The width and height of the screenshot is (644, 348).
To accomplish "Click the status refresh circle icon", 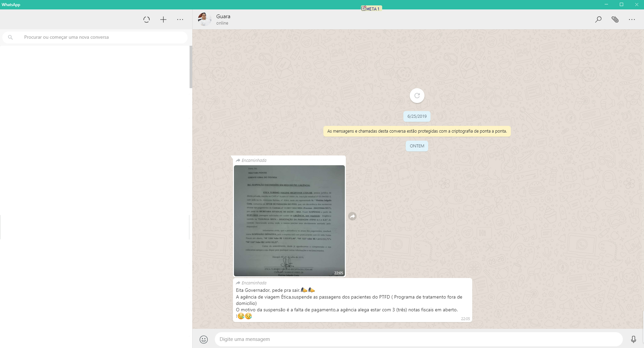I will point(146,20).
